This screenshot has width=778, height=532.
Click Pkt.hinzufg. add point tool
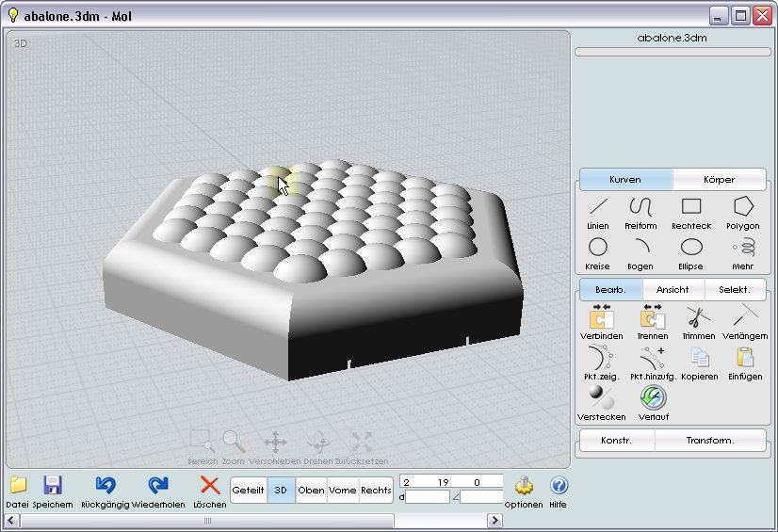tap(653, 363)
